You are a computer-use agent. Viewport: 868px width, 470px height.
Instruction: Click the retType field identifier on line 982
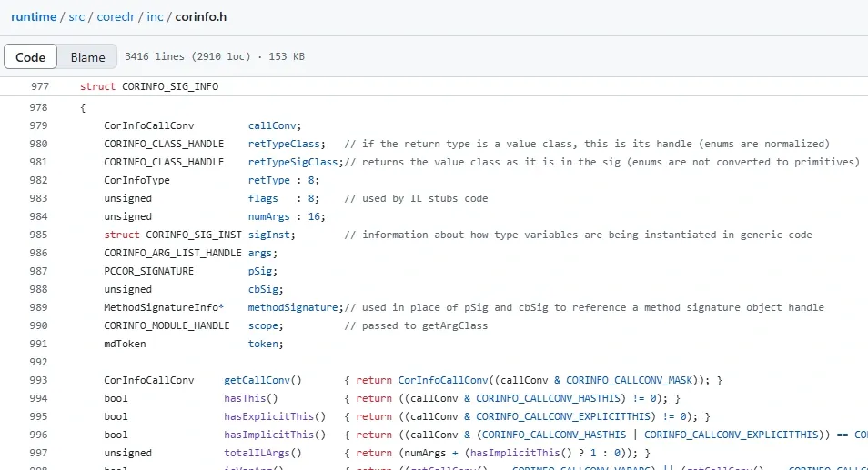point(269,180)
